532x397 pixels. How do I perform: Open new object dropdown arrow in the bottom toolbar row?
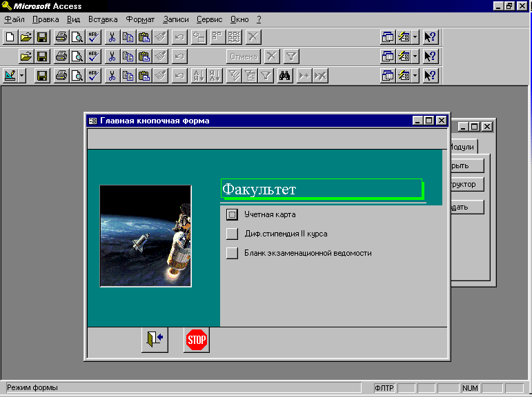pyautogui.click(x=415, y=76)
